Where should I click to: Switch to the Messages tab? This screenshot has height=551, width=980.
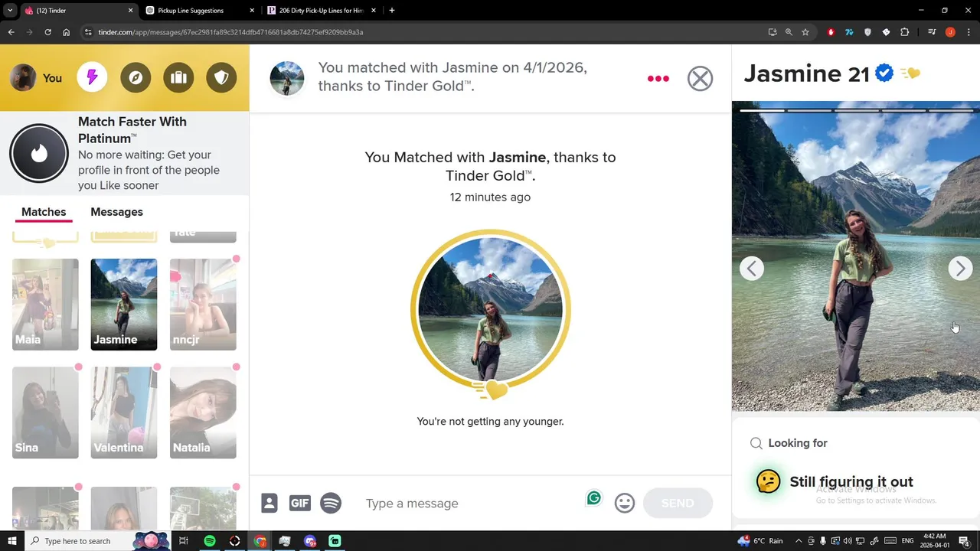coord(116,212)
